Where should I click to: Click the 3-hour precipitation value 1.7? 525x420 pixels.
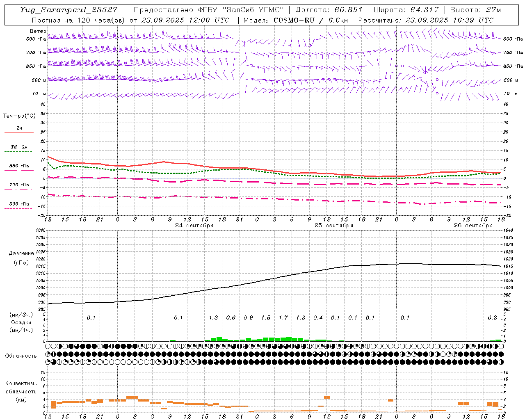click(283, 317)
